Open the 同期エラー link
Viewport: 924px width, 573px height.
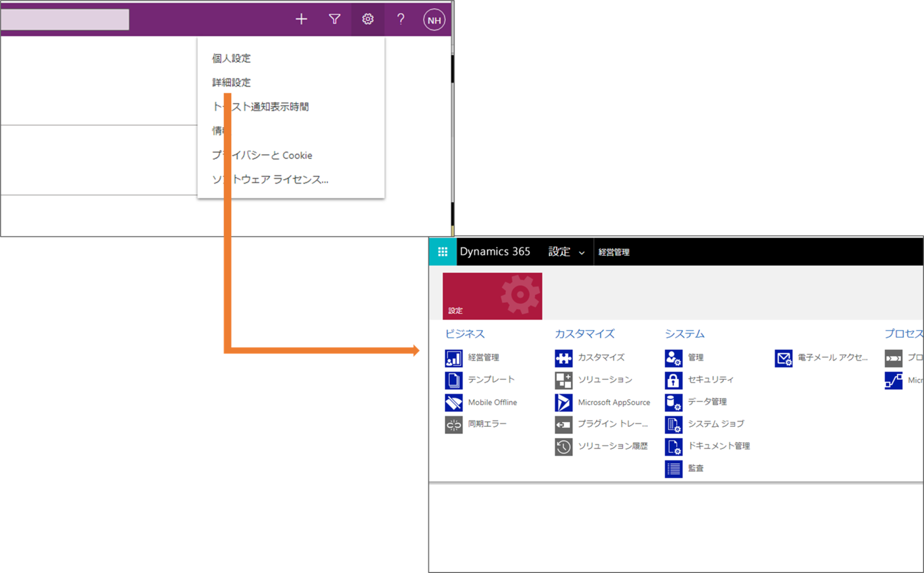click(x=487, y=424)
